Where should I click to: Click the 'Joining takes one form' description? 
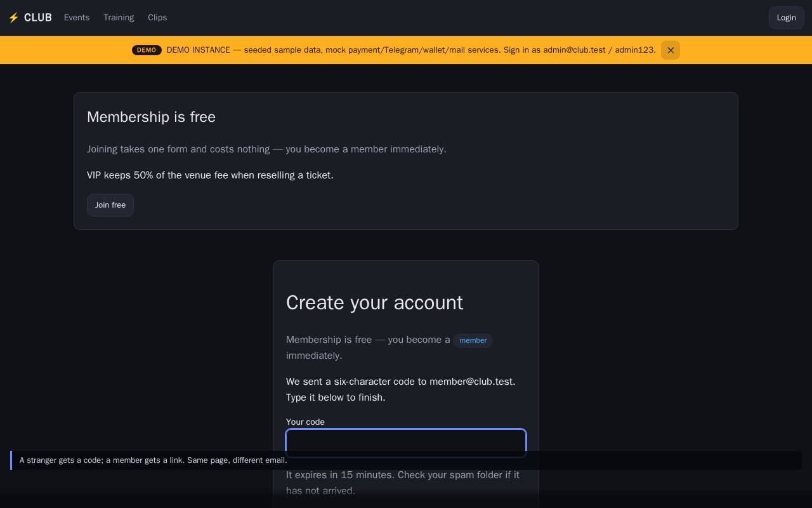tap(266, 149)
